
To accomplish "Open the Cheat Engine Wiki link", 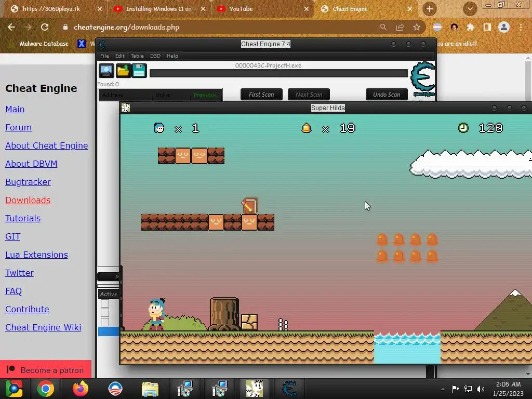I will (43, 327).
